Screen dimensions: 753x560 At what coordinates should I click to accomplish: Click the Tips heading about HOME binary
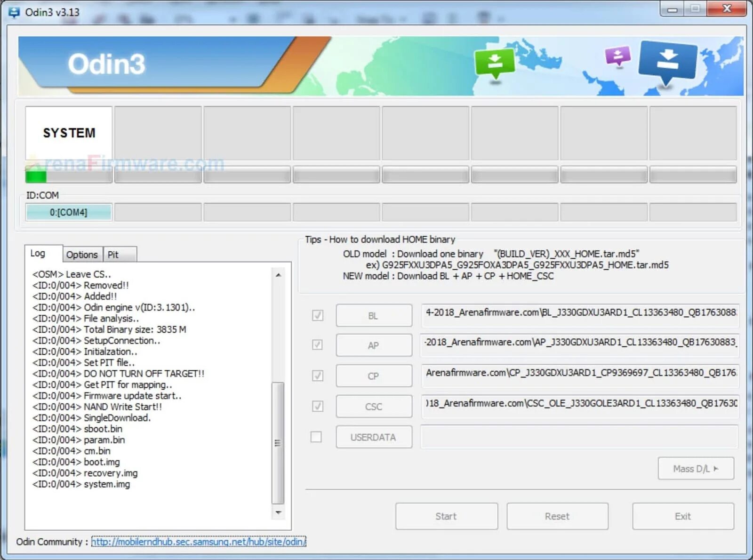[x=380, y=239]
